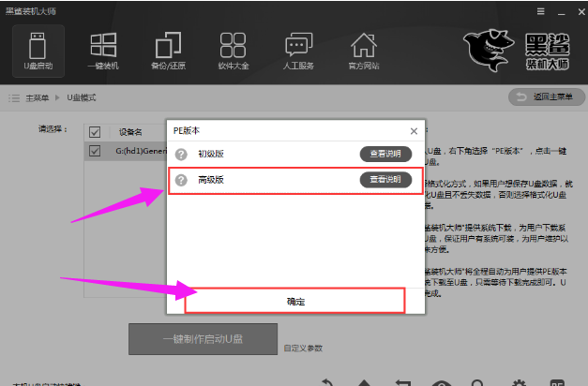
Task: Click the question mark icon beside 初级版
Action: [181, 154]
